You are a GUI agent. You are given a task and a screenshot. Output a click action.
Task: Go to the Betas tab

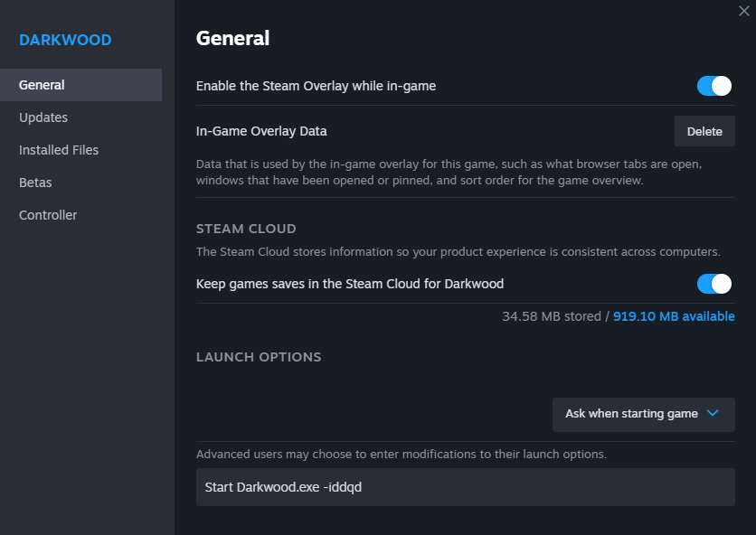(x=35, y=183)
